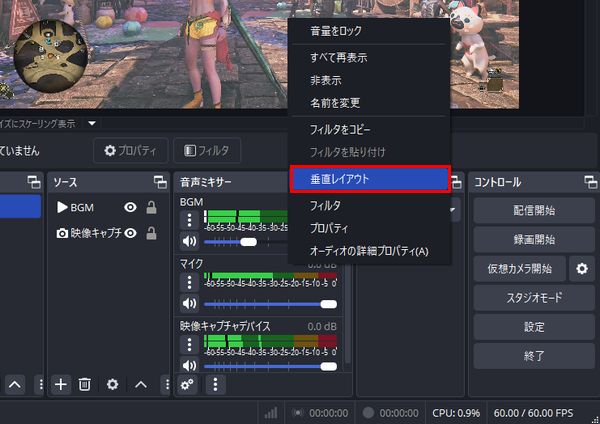Viewport: 600px width, 424px height.
Task: Click the BGM volume slider handle
Action: pyautogui.click(x=248, y=242)
